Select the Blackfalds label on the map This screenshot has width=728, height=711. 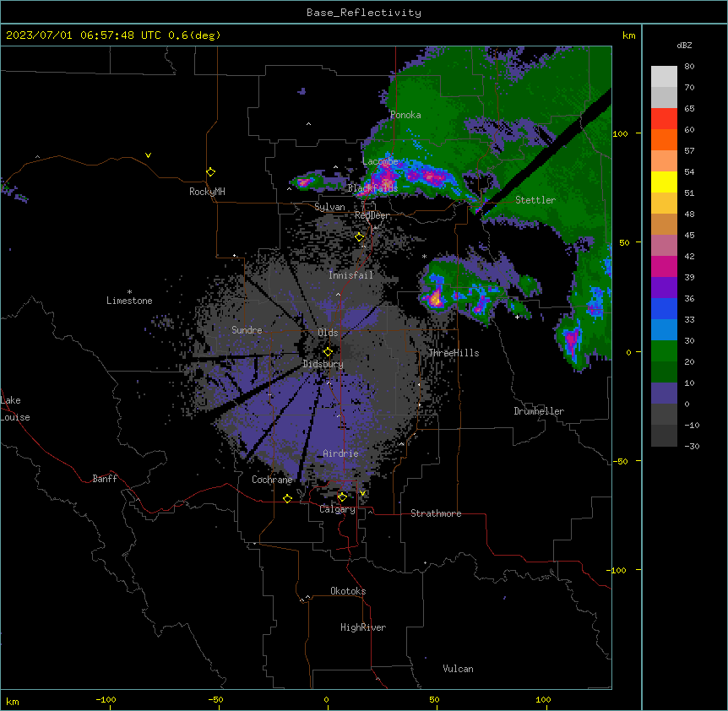pyautogui.click(x=372, y=188)
